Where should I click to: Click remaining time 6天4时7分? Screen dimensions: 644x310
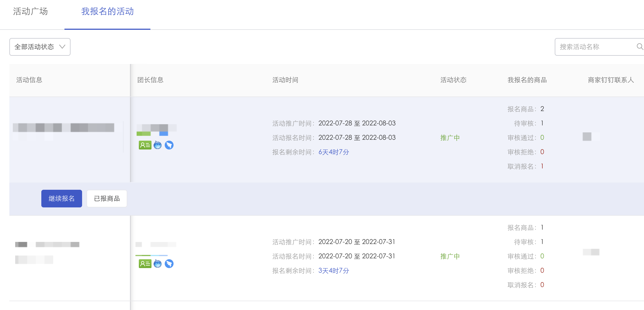coord(334,152)
